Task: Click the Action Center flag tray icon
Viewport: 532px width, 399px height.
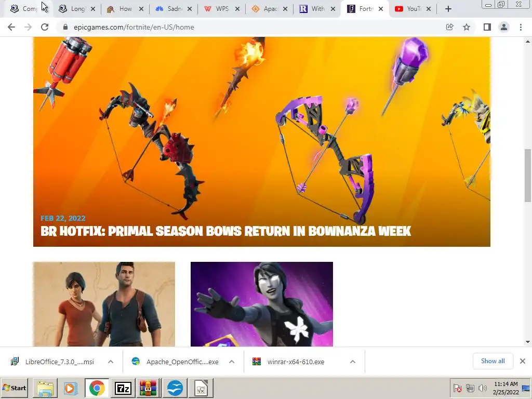Action: (457, 388)
